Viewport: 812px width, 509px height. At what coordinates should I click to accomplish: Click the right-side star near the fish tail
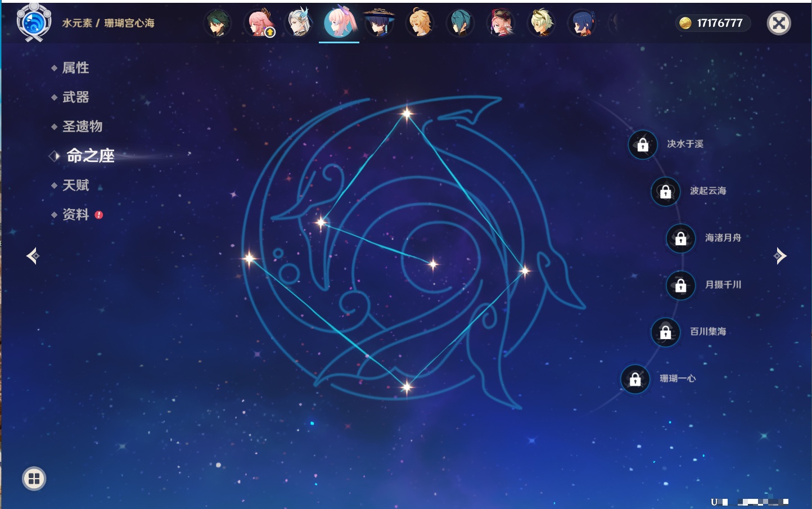point(525,271)
